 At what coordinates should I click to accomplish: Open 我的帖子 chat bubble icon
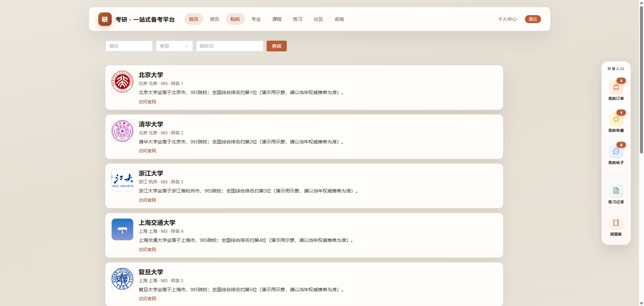[616, 151]
